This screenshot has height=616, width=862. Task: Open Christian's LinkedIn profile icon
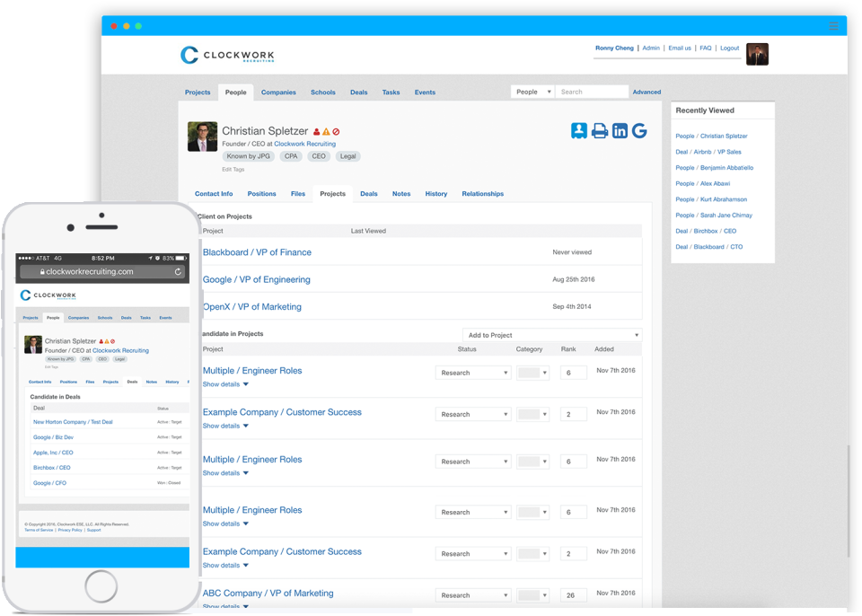pyautogui.click(x=620, y=131)
